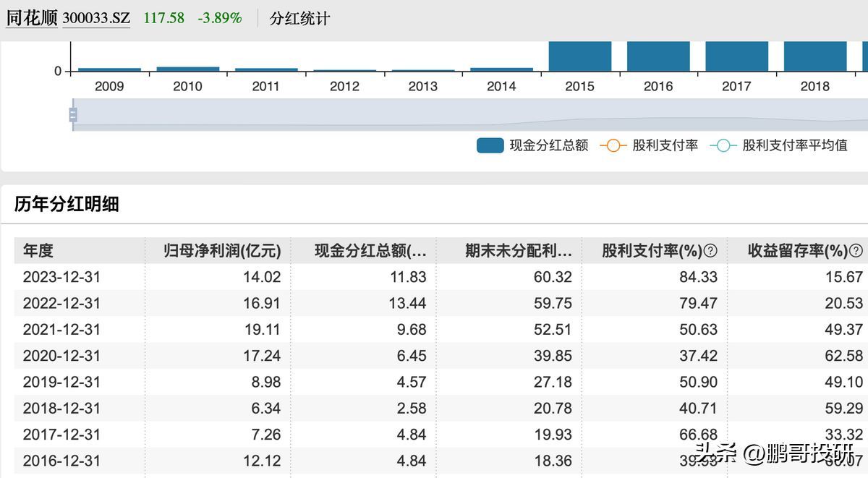Screen dimensions: 868x478
Task: Click the 同花顺 stock name link
Action: pyautogui.click(x=31, y=18)
